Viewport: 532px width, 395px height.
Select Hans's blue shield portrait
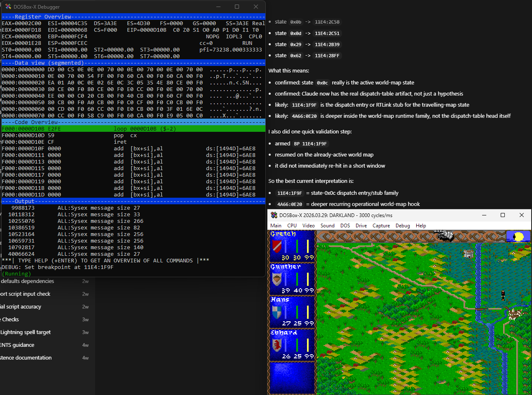pyautogui.click(x=277, y=312)
